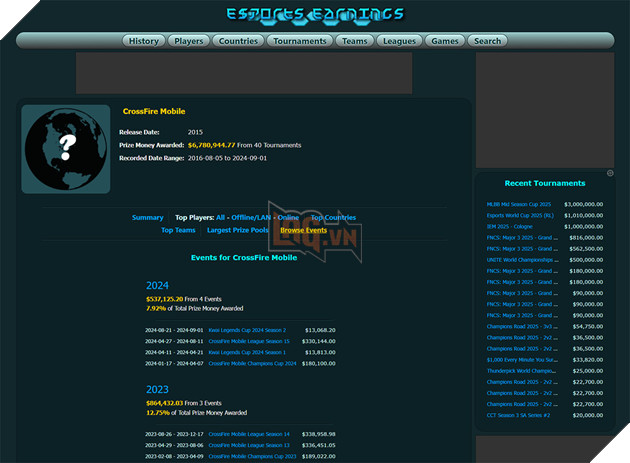Show Top Countries for CrossFire Mobile
Viewport: 630px width, 463px height.
tap(333, 217)
